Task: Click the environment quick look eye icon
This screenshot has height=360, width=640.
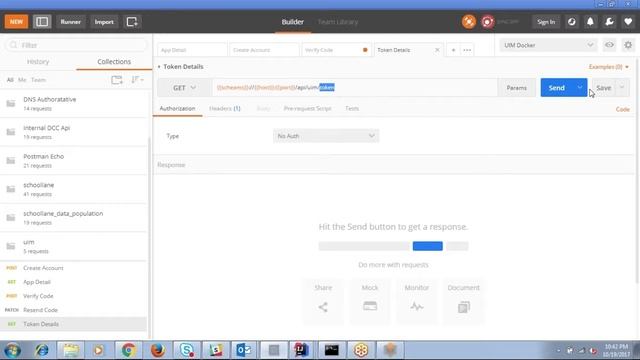Action: (x=609, y=45)
